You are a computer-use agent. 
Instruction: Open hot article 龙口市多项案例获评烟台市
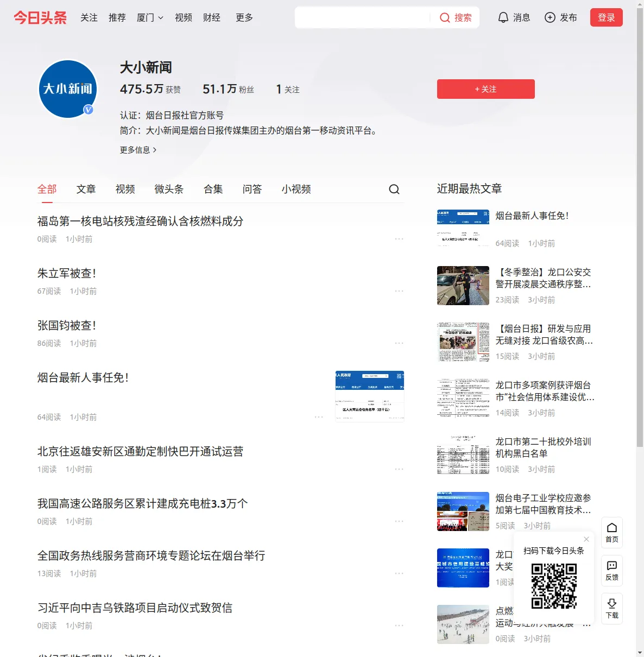545,391
